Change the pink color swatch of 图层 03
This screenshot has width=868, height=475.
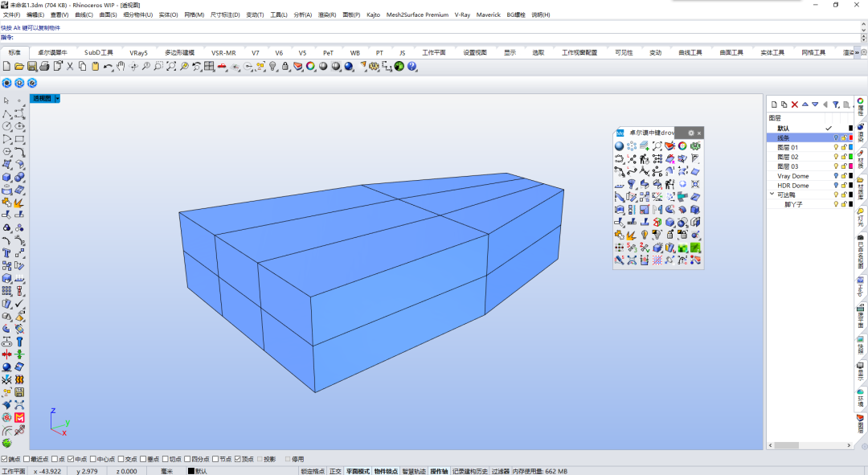pyautogui.click(x=851, y=166)
